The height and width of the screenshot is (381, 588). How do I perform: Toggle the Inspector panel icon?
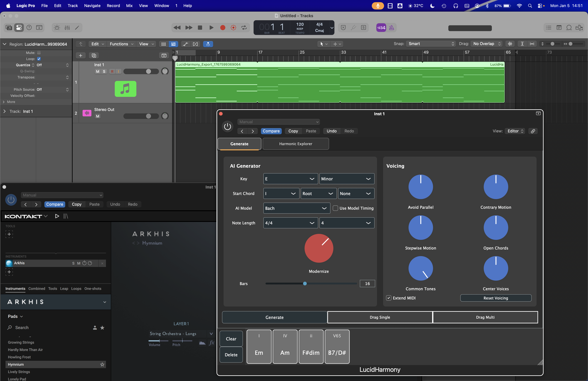tap(19, 28)
